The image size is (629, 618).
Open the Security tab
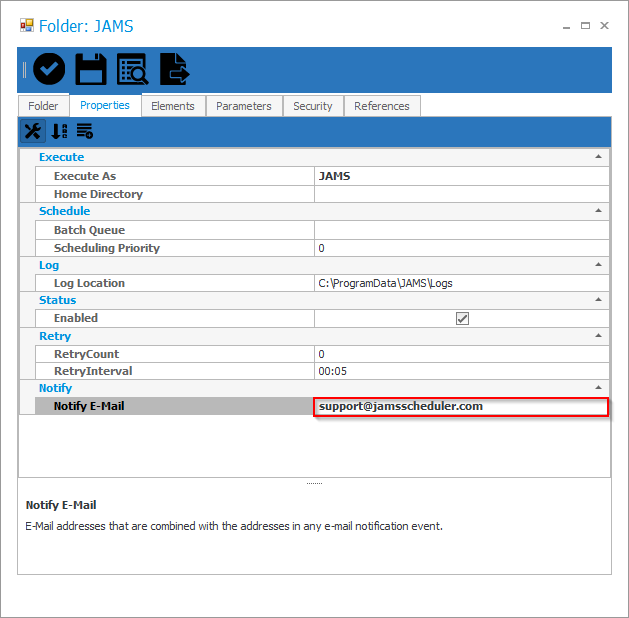[x=313, y=106]
